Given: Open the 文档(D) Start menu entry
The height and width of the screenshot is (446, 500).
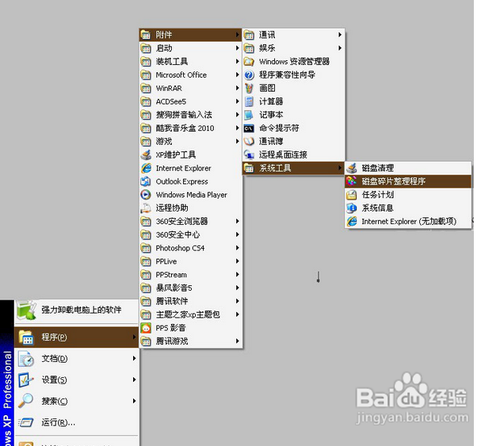Looking at the screenshot, I should (x=77, y=359).
